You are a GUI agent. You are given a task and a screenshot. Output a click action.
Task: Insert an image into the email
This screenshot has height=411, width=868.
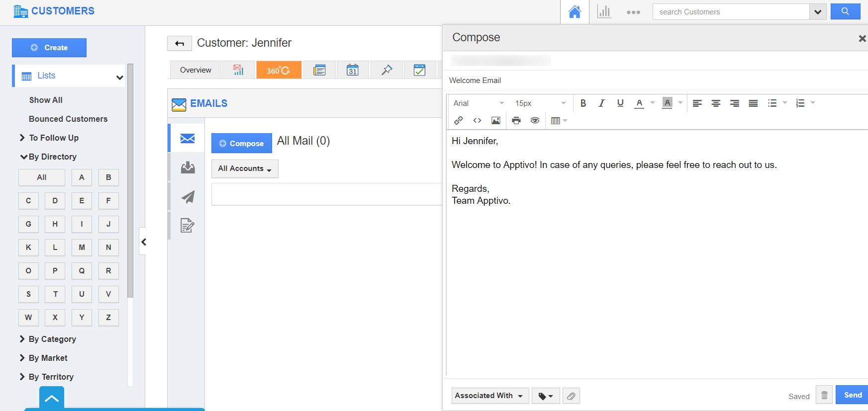(x=496, y=120)
